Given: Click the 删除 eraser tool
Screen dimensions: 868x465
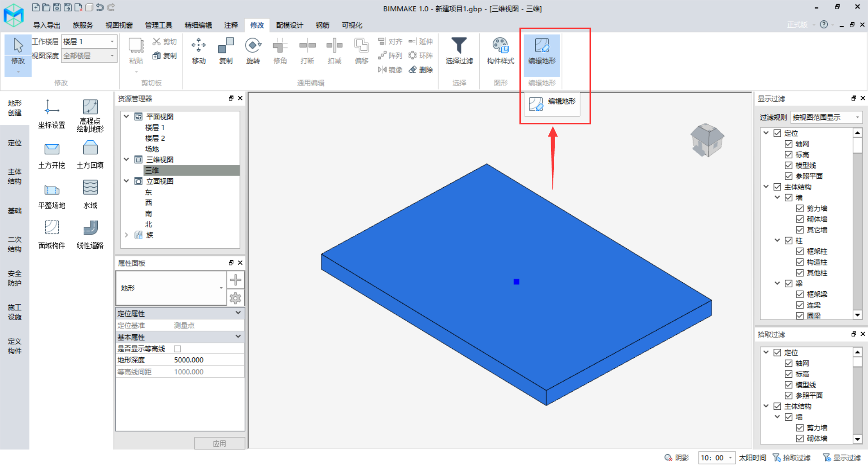Looking at the screenshot, I should pyautogui.click(x=421, y=70).
